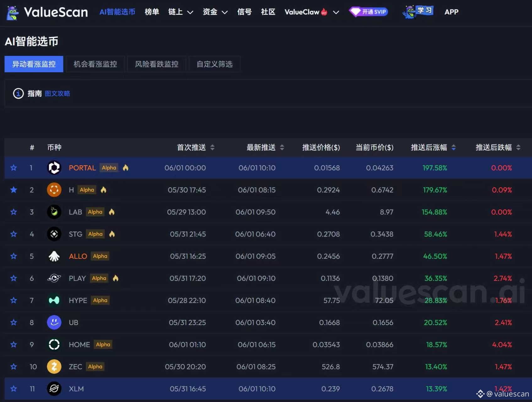Open the AI智能选币 nav item

click(x=117, y=12)
